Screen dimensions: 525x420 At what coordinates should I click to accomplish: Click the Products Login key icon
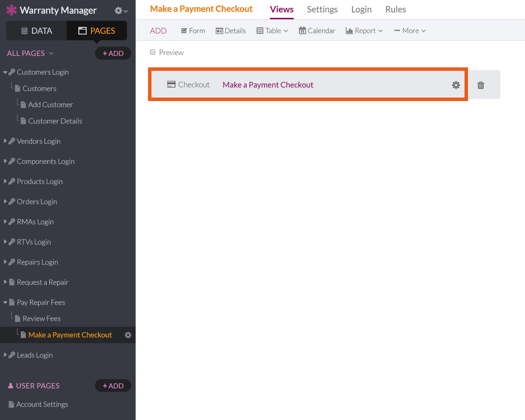(12, 181)
